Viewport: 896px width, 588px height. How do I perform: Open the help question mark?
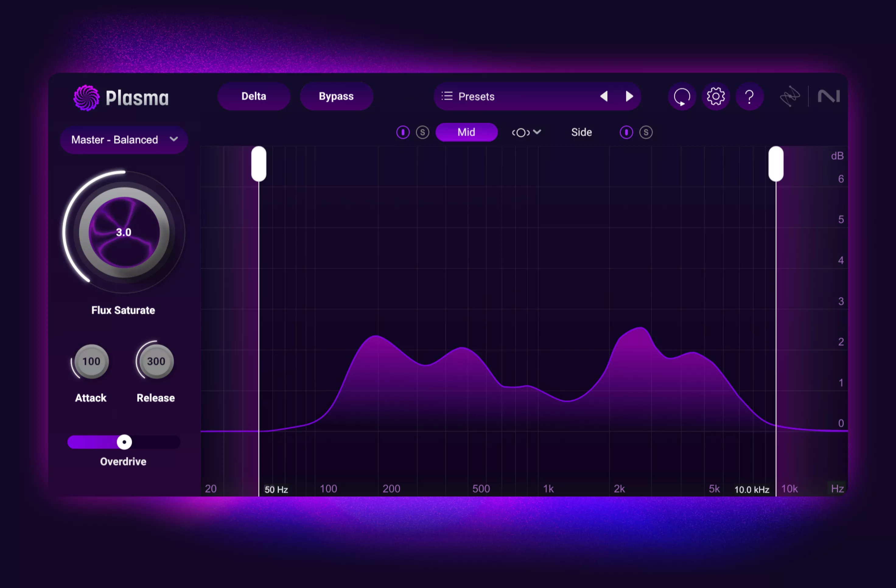(750, 97)
